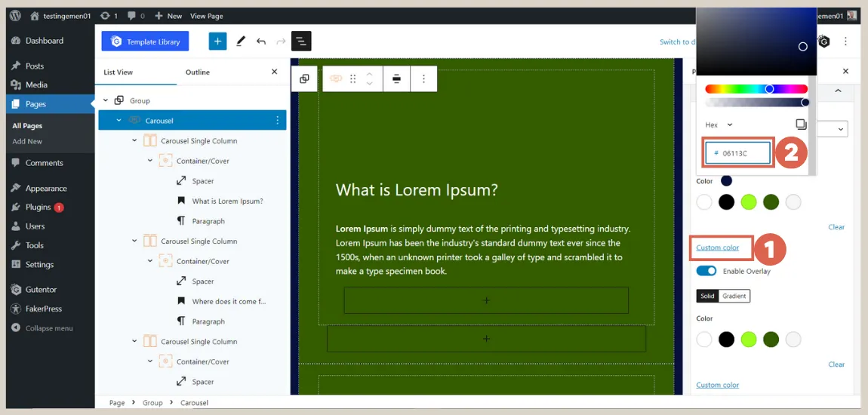Collapse the first Carousel Single Column item
868x415 pixels.
[x=134, y=140]
